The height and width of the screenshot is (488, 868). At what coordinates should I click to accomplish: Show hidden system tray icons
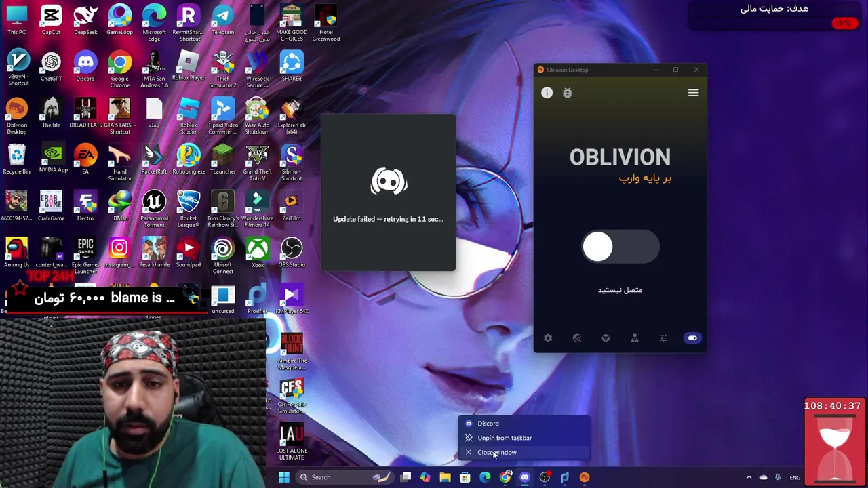(x=749, y=477)
